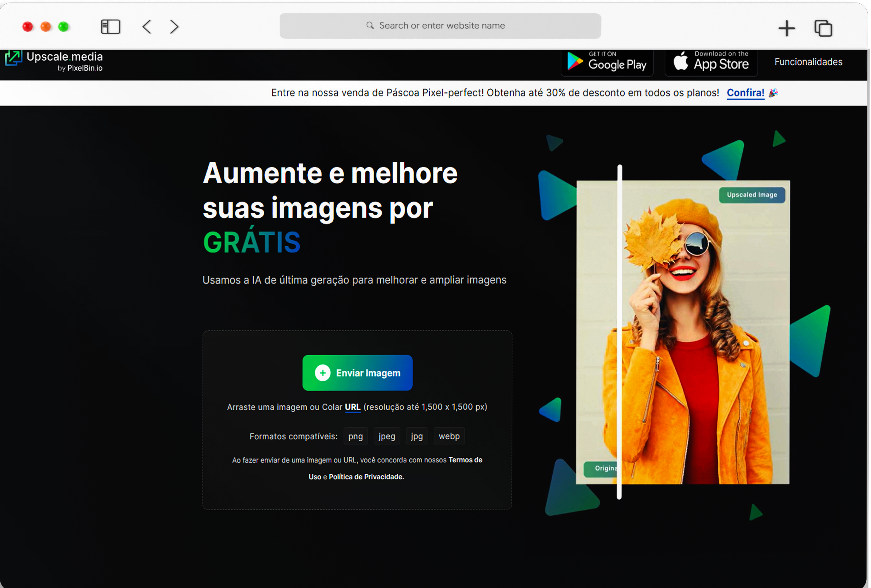Click the Enviar Imagem button
The image size is (871, 588).
(x=357, y=373)
